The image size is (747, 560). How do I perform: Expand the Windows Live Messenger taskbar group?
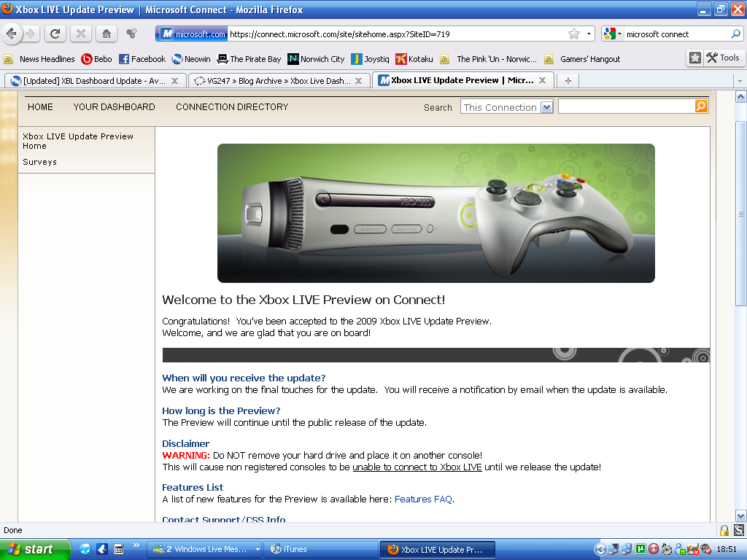pyautogui.click(x=258, y=550)
